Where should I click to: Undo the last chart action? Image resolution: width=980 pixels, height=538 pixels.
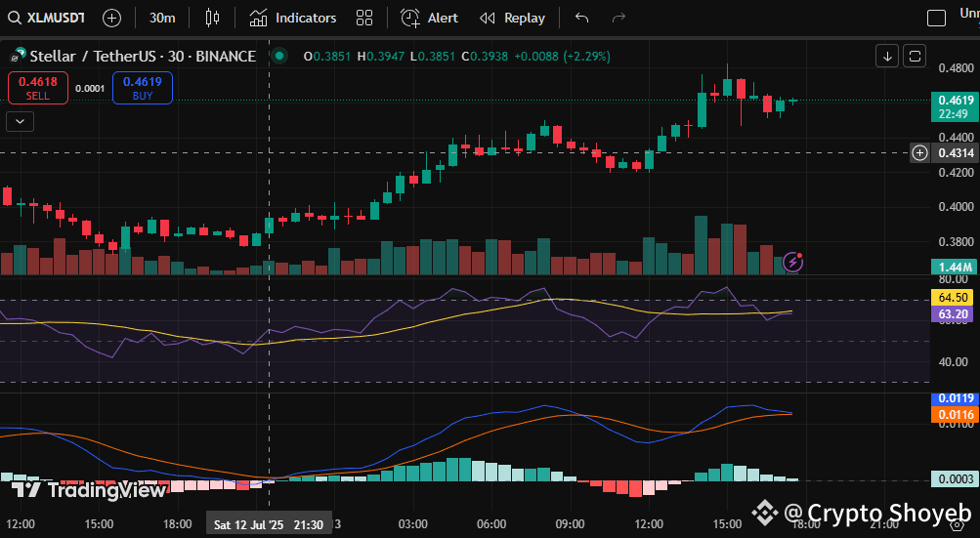(x=582, y=18)
